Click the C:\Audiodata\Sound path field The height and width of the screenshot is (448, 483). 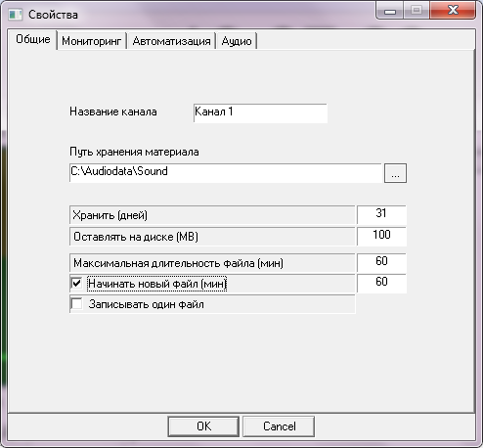point(225,173)
